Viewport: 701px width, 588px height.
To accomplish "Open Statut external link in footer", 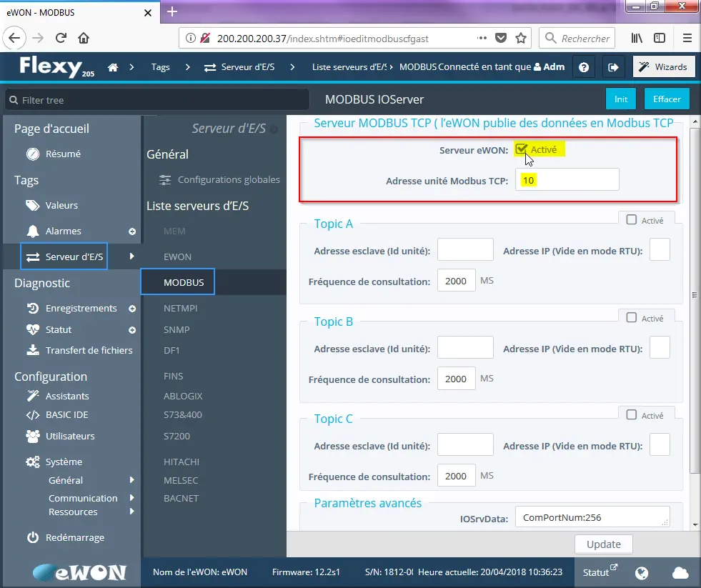I will click(x=600, y=572).
